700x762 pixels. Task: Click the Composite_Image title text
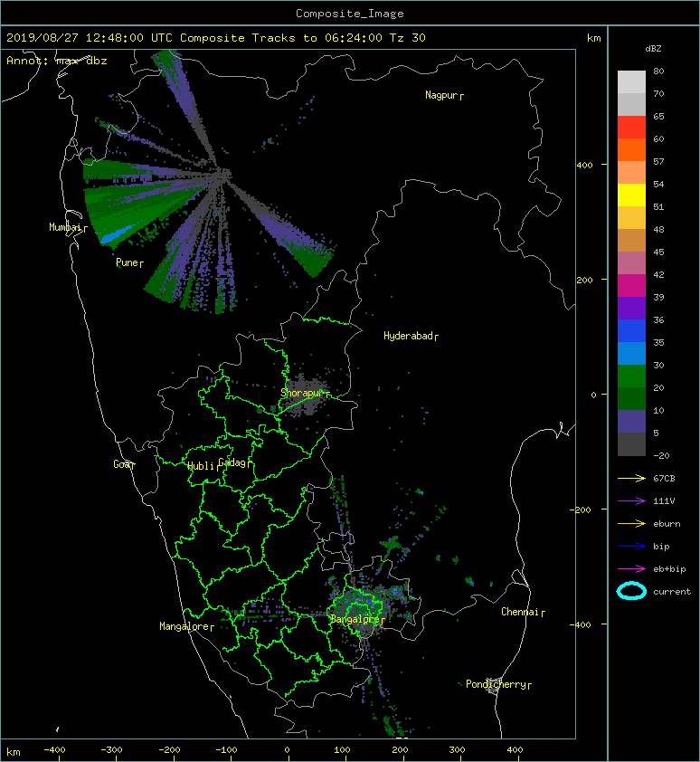(x=350, y=14)
